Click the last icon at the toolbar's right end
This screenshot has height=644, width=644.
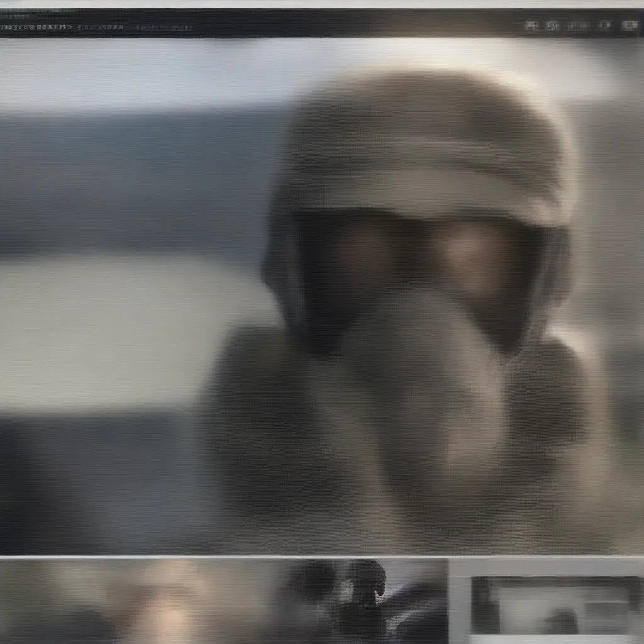tap(629, 26)
